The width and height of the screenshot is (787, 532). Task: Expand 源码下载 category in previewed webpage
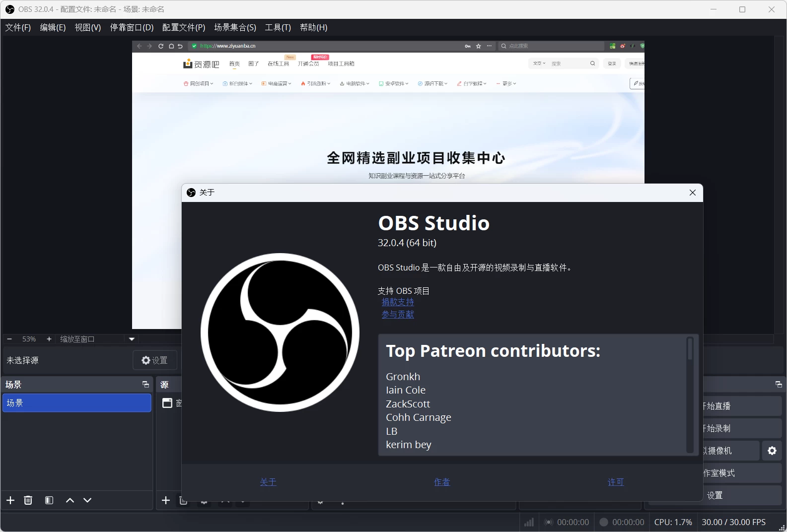(433, 84)
